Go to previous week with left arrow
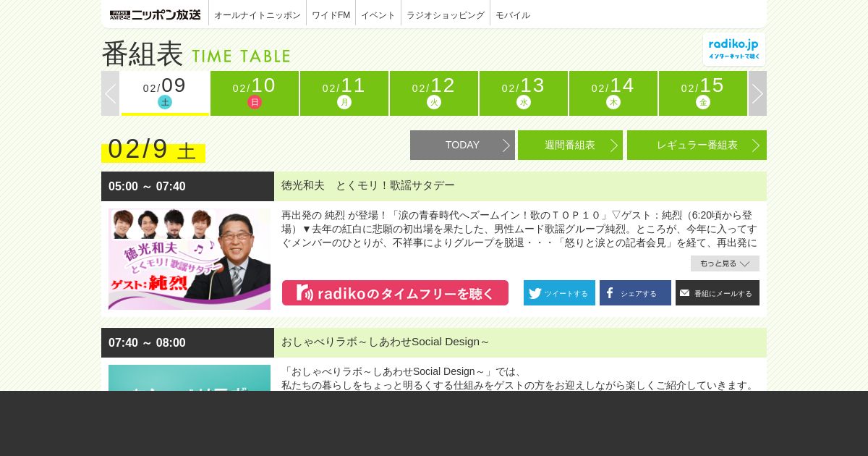 [x=110, y=93]
